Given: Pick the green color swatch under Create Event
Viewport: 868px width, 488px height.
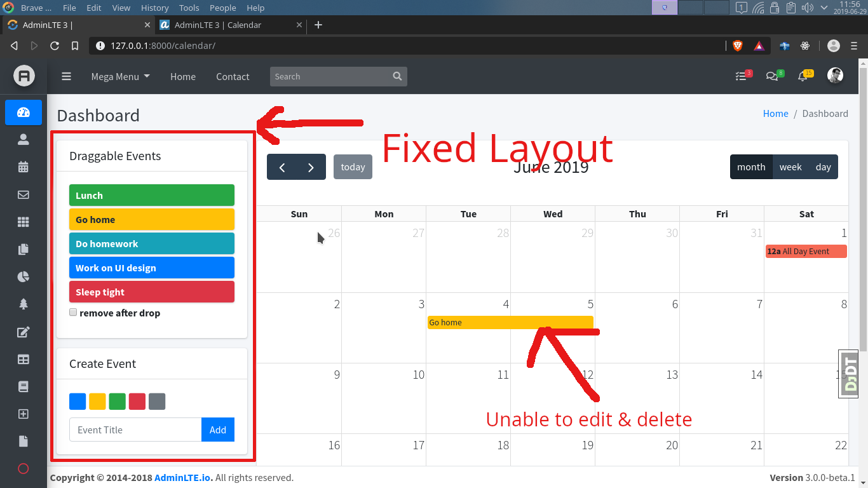Looking at the screenshot, I should 117,401.
